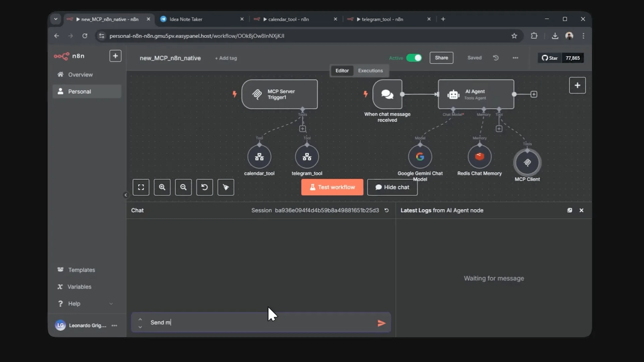Select the MCP Client node
This screenshot has height=362, width=644.
click(x=527, y=163)
